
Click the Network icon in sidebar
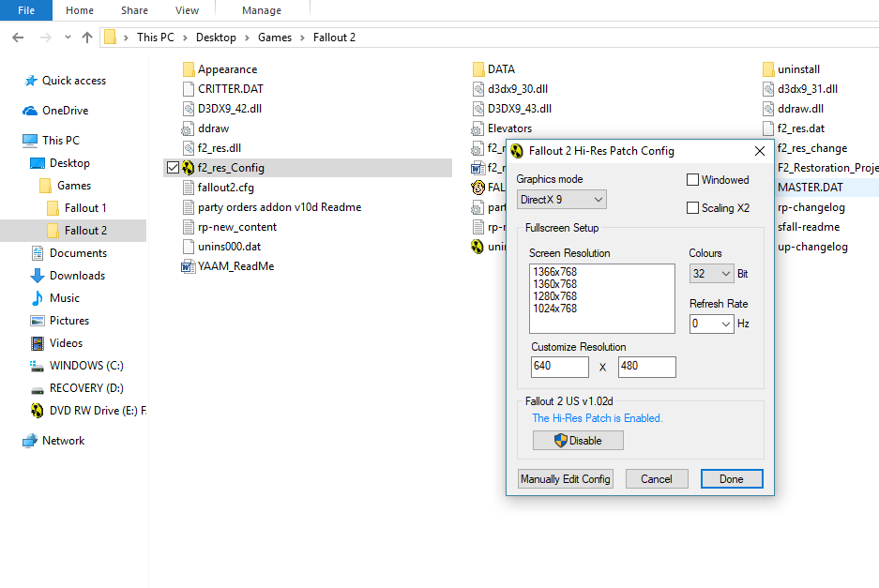(30, 441)
